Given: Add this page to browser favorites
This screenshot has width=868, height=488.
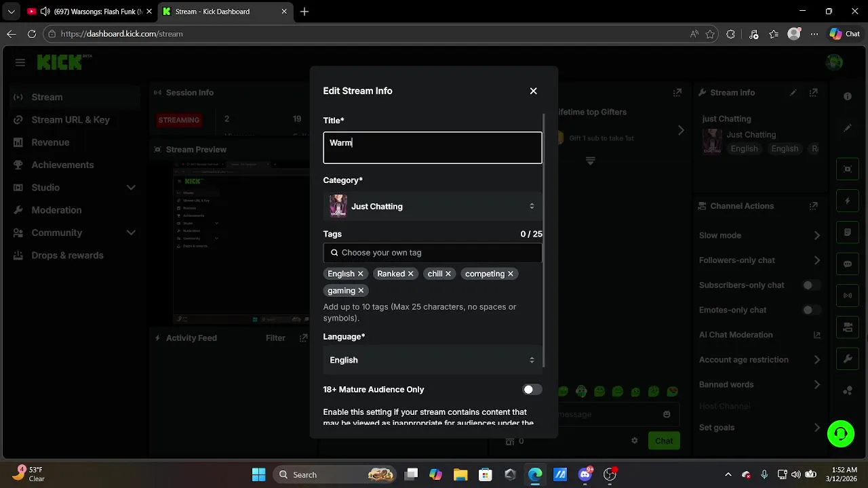Looking at the screenshot, I should point(710,34).
